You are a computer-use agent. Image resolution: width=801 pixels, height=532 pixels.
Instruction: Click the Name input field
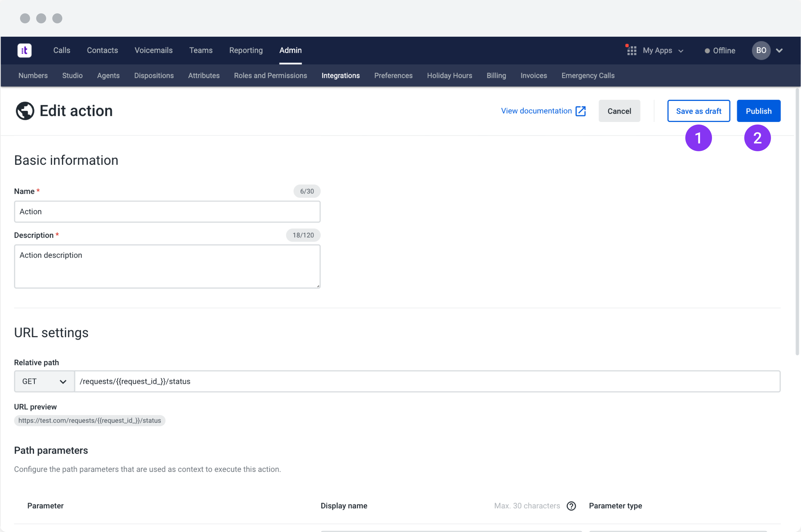pos(167,212)
